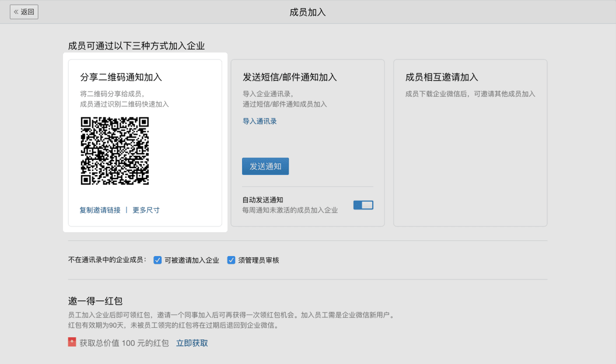This screenshot has height=364, width=616.
Task: Open the 导入通讯录 import option
Action: pos(258,121)
